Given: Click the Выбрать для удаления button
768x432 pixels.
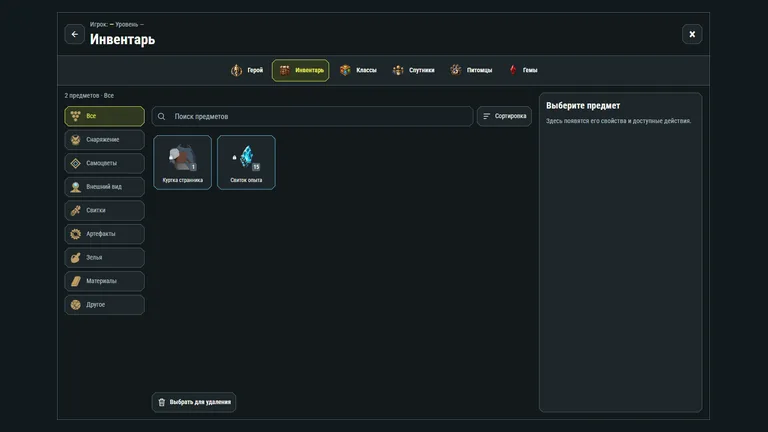Looking at the screenshot, I should point(194,402).
